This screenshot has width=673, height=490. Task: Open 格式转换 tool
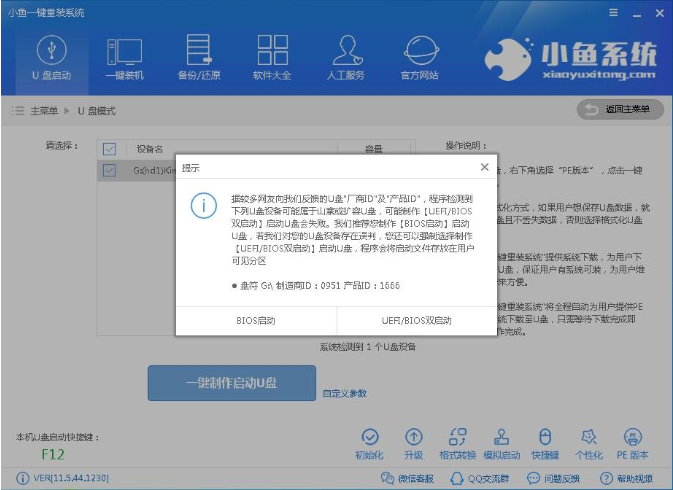(458, 444)
